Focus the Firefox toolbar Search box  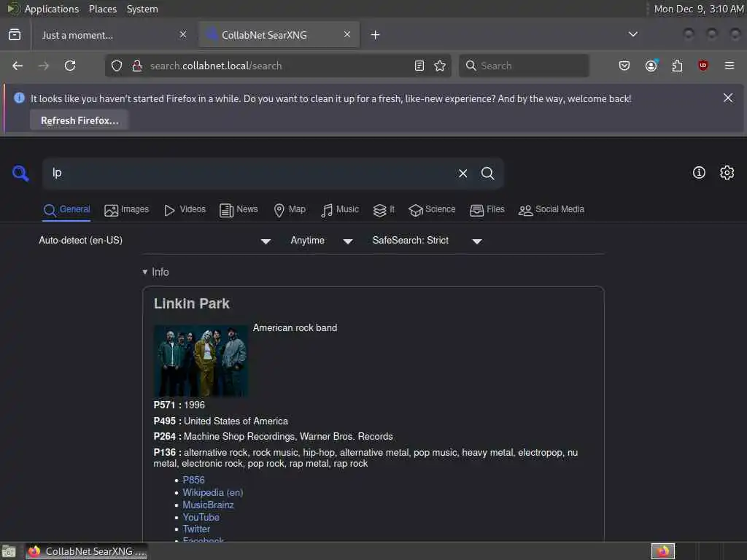524,66
